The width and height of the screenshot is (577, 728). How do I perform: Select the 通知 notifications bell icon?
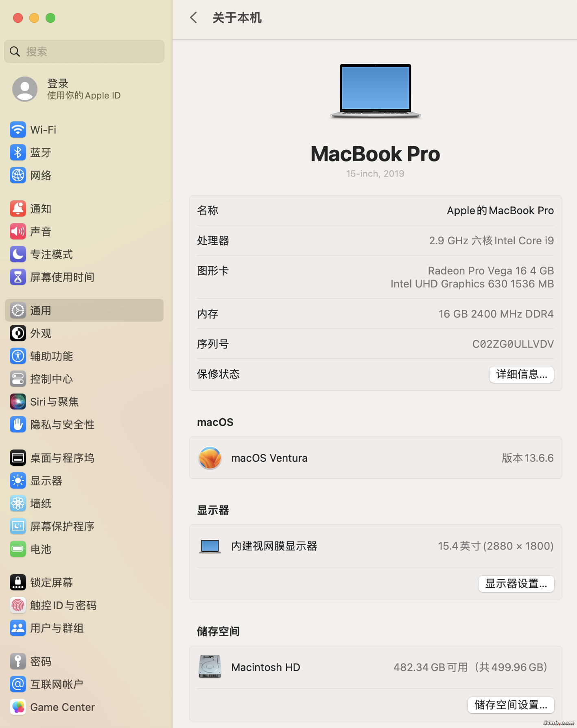[x=17, y=209]
